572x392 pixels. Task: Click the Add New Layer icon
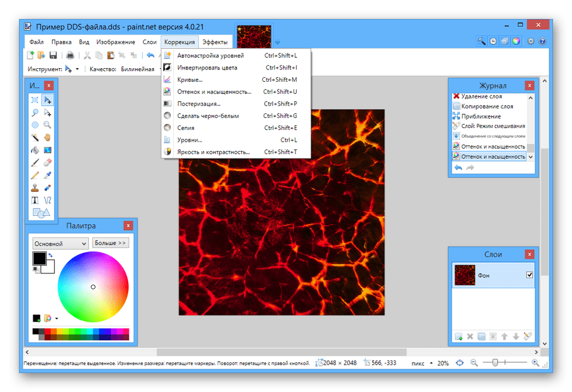(x=459, y=337)
